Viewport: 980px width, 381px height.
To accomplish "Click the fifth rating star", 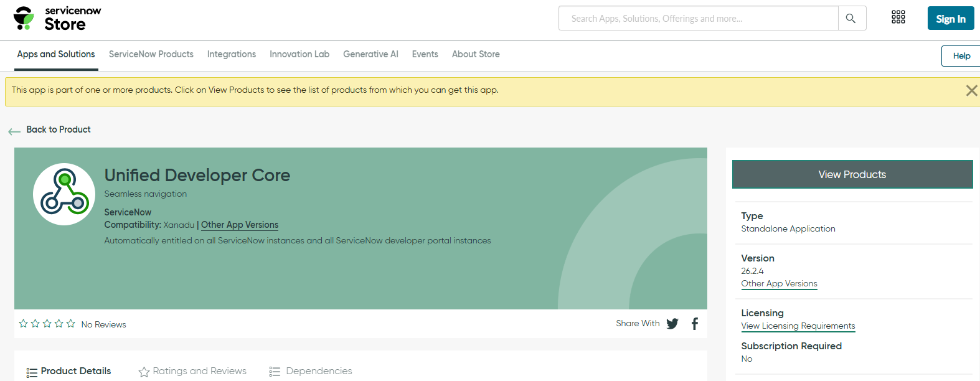I will (x=71, y=324).
